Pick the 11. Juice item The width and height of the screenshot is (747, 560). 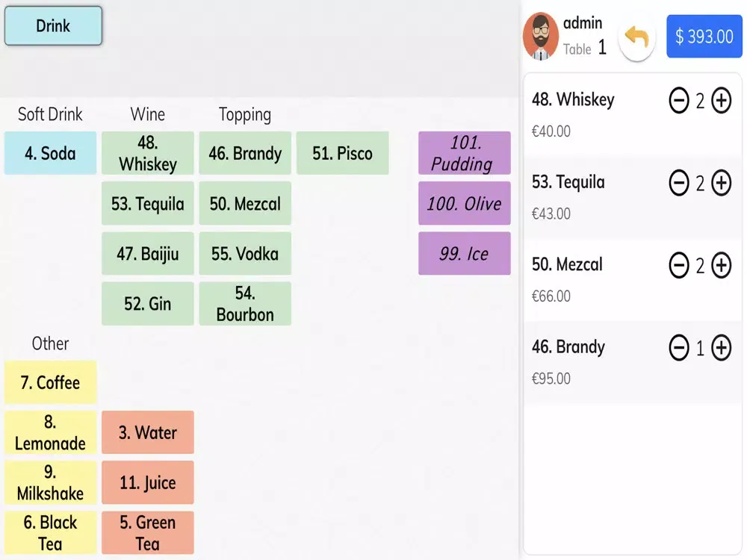(x=147, y=482)
